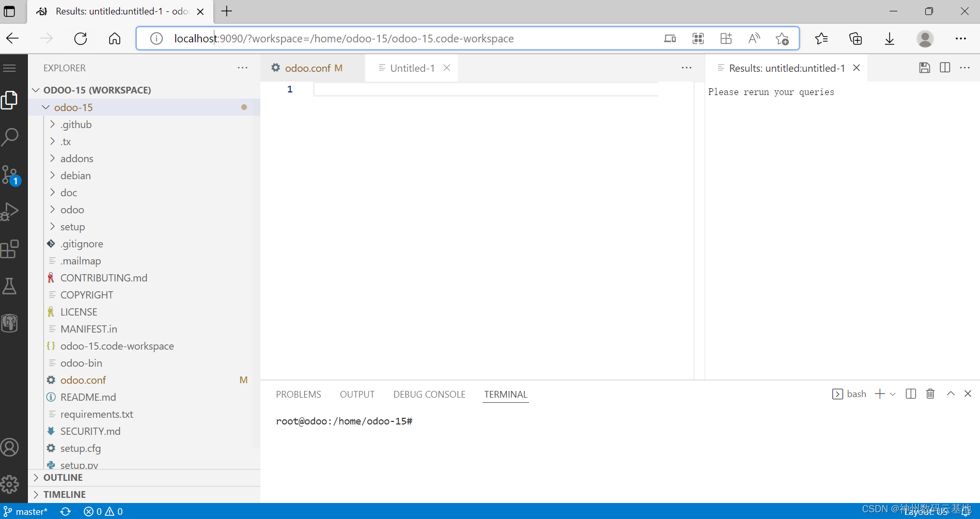Go to browser home page
Screen dimensions: 980x519
tap(115, 38)
